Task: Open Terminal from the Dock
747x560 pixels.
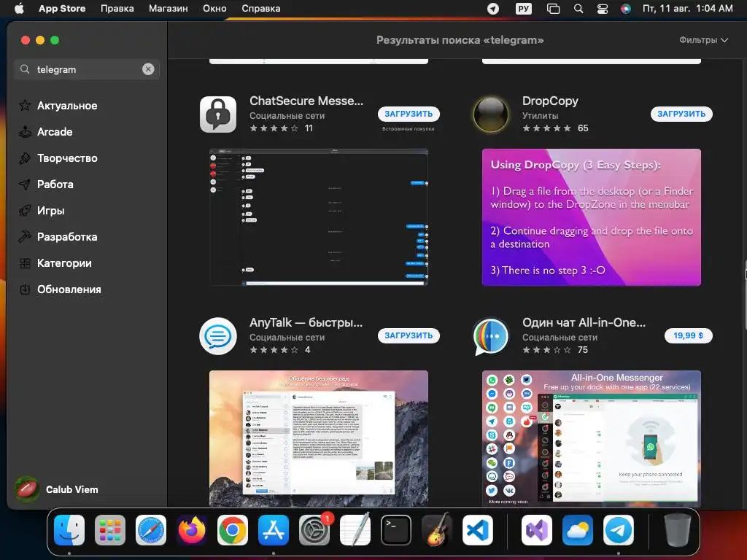Action: tap(396, 530)
